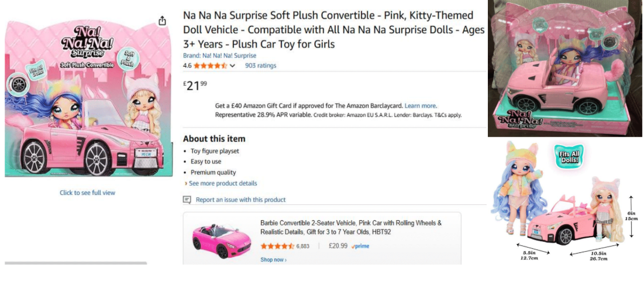Expand See more product details
The height and width of the screenshot is (284, 644).
click(221, 183)
